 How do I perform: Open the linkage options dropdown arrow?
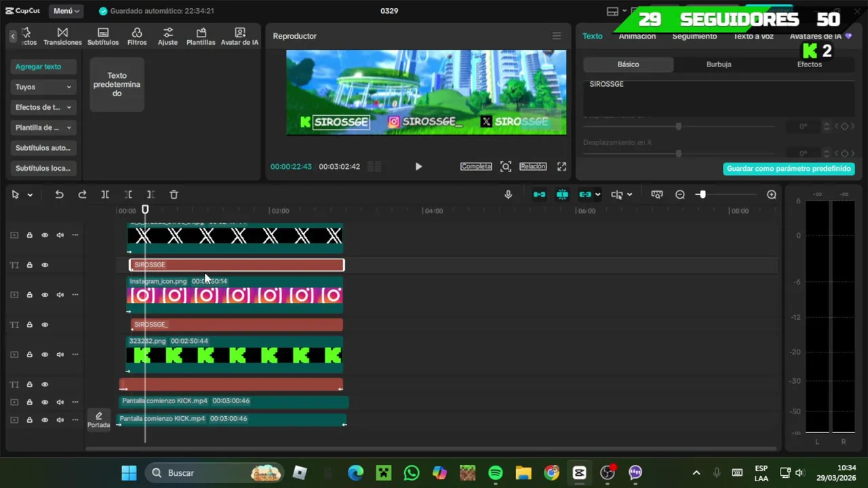597,195
